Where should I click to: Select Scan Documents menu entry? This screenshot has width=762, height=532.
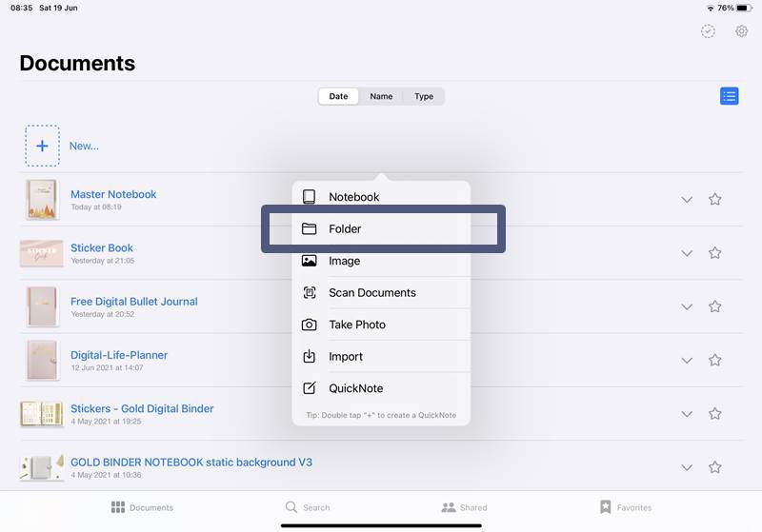tap(381, 293)
